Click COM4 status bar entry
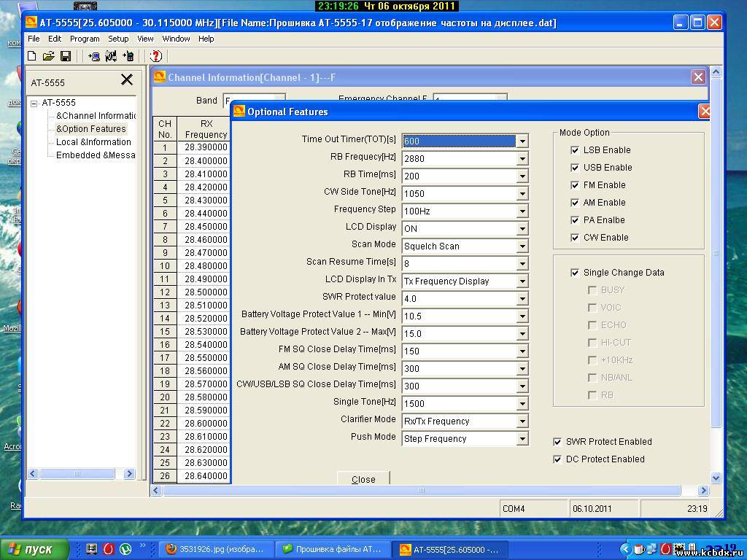 (533, 508)
